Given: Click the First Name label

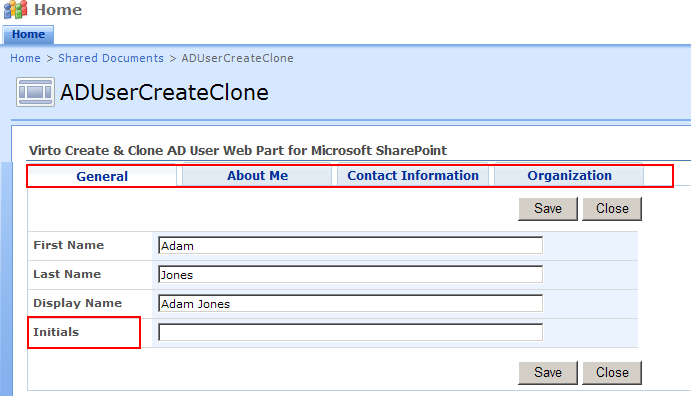Looking at the screenshot, I should (x=68, y=245).
